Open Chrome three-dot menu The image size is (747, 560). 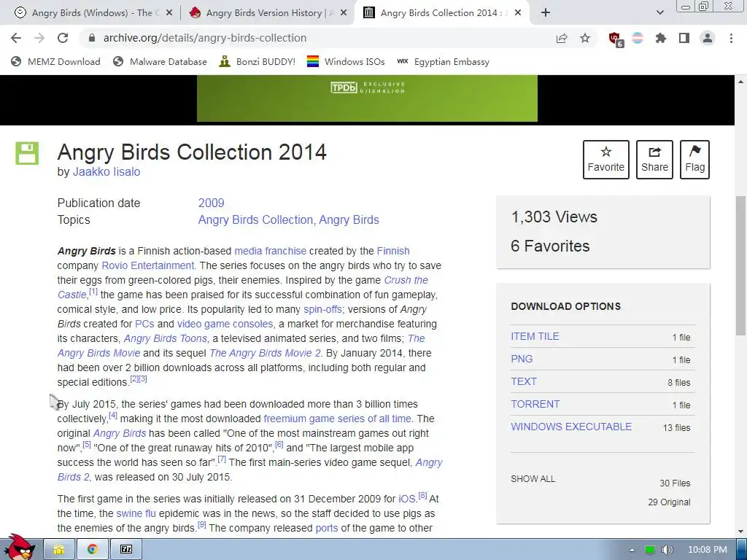pos(731,38)
